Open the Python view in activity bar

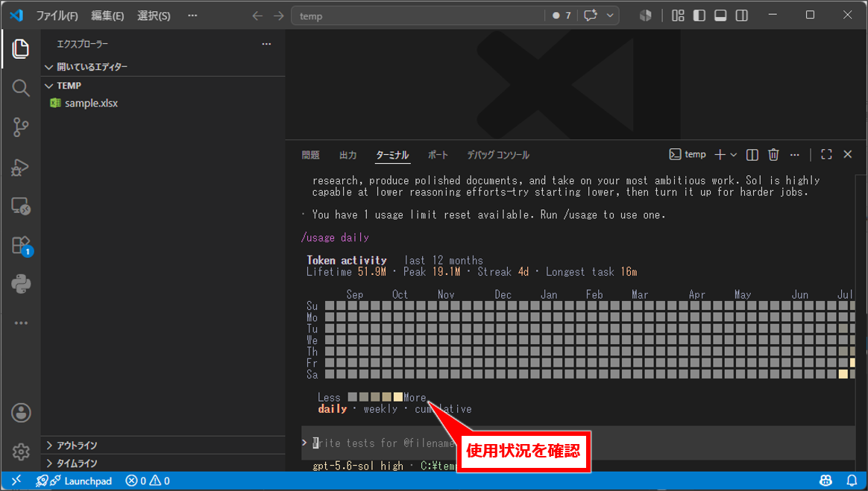[x=20, y=284]
